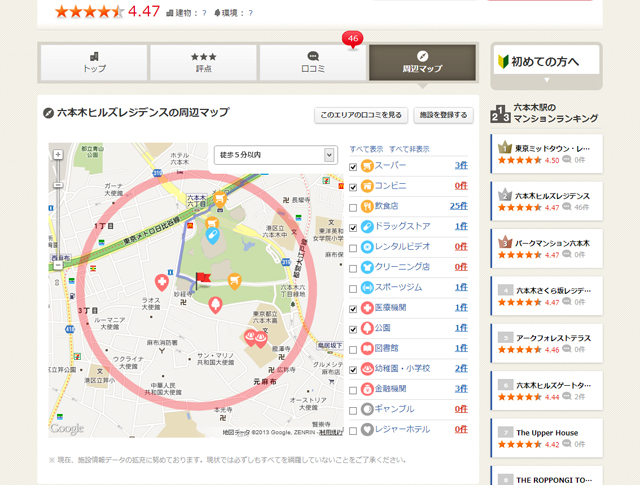The image size is (640, 485).
Task: Click the すべて非表示 link
Action: (x=409, y=149)
